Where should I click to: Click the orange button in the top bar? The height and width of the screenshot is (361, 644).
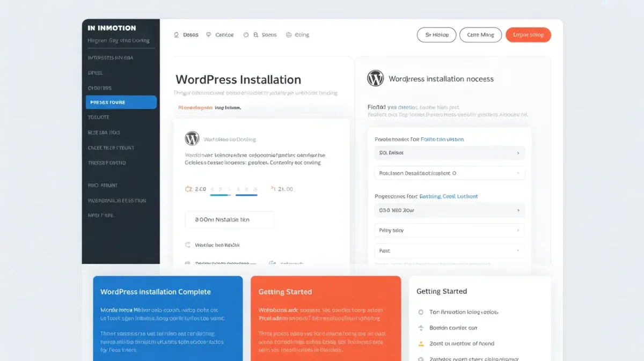[x=528, y=35]
